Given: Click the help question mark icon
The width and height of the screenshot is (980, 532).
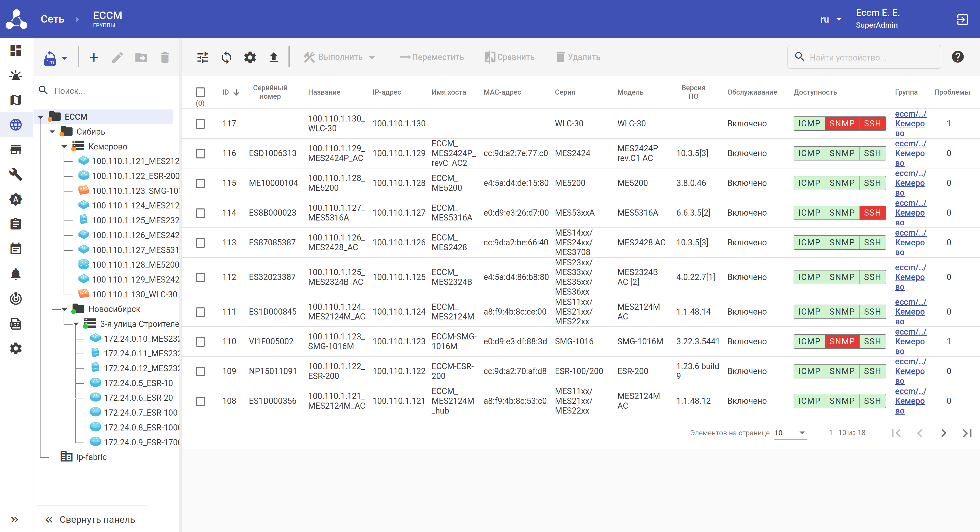Looking at the screenshot, I should click(x=957, y=57).
